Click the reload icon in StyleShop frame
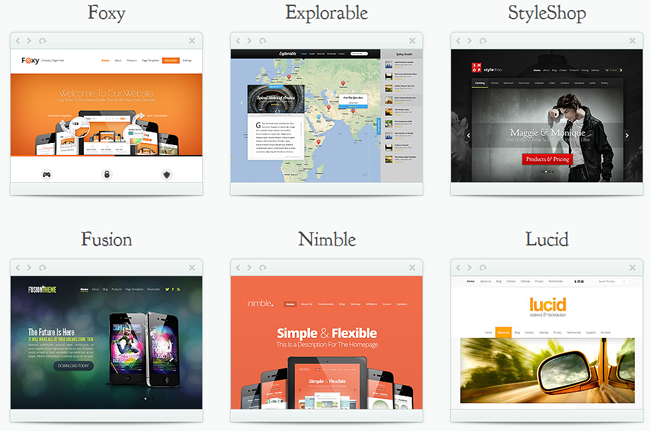 tap(483, 41)
